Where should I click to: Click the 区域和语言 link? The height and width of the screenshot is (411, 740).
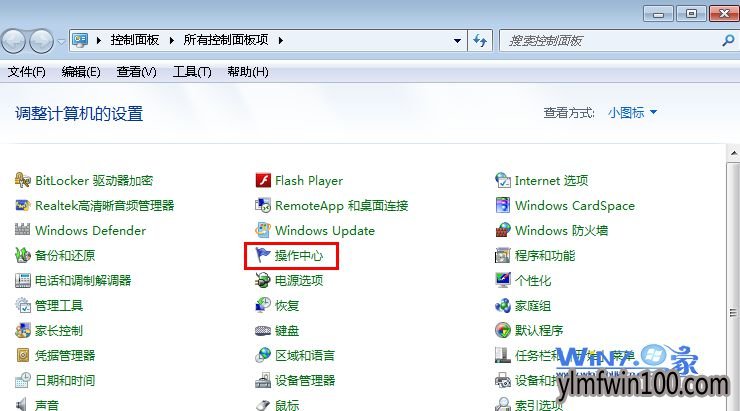click(x=305, y=356)
